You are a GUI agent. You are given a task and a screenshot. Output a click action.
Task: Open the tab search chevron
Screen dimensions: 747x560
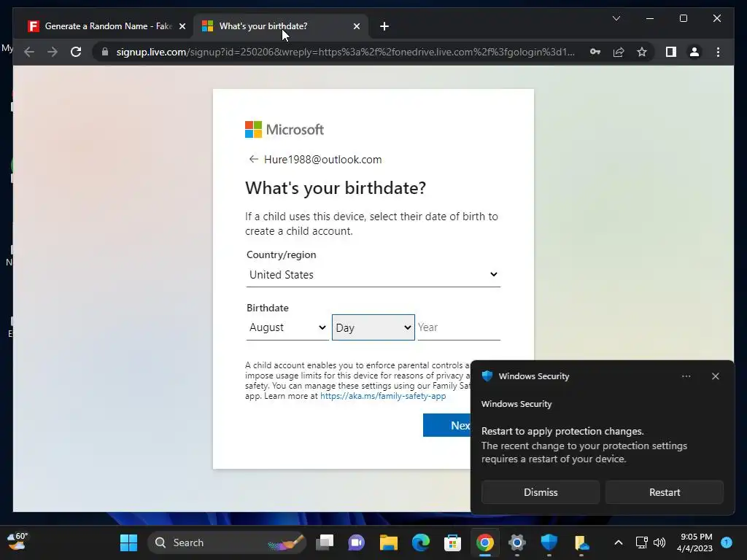(x=616, y=18)
